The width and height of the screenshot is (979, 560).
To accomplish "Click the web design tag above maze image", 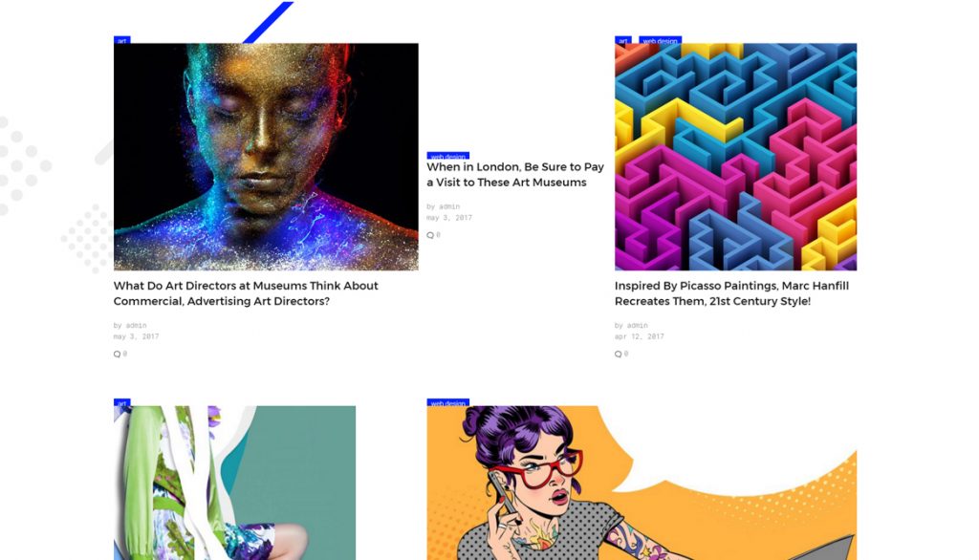I will (660, 40).
